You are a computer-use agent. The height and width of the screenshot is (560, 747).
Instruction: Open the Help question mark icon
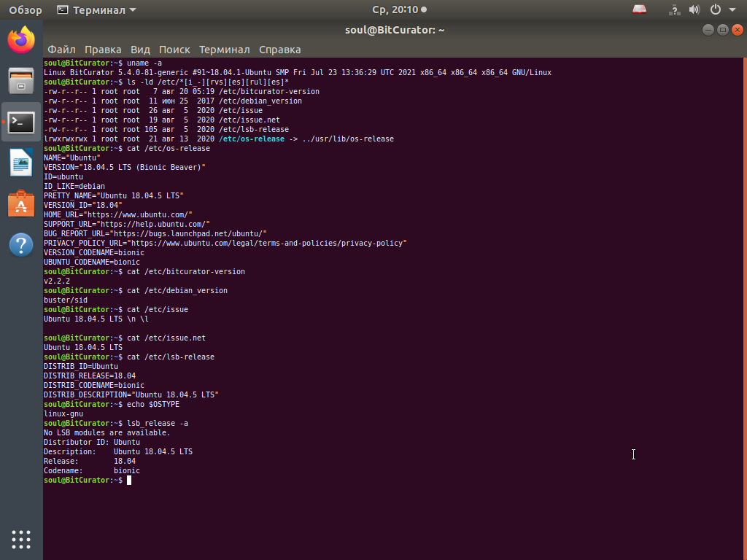click(x=21, y=245)
